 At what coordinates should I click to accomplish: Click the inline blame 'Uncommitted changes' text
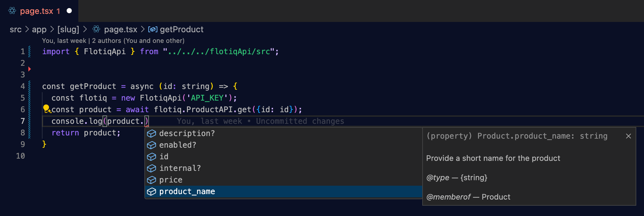point(300,121)
